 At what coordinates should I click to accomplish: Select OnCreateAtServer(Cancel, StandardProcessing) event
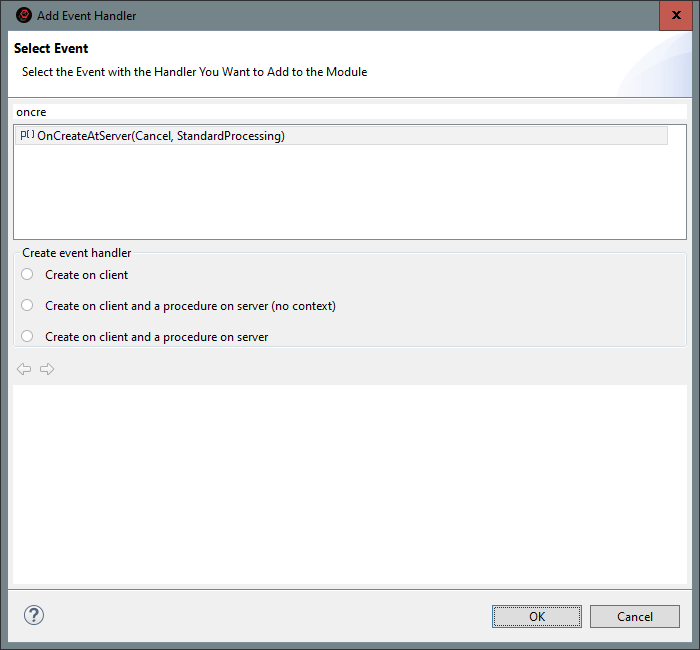(x=161, y=136)
